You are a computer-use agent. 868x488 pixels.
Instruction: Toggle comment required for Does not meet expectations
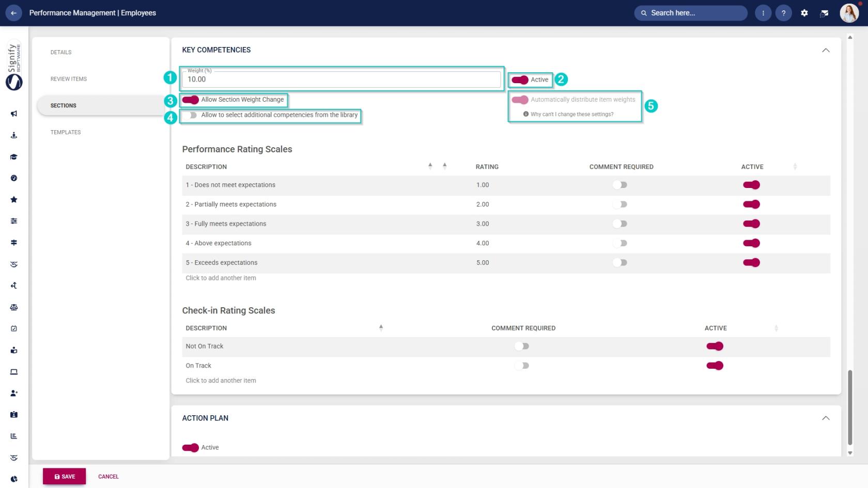621,185
